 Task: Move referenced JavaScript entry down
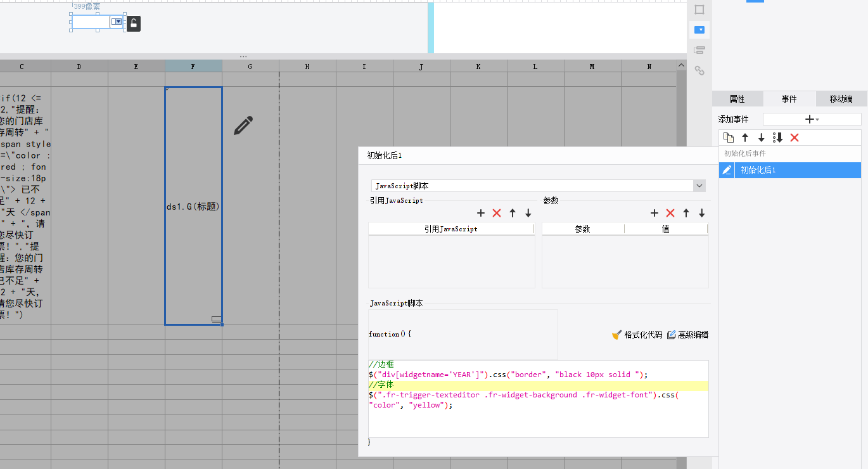click(528, 214)
